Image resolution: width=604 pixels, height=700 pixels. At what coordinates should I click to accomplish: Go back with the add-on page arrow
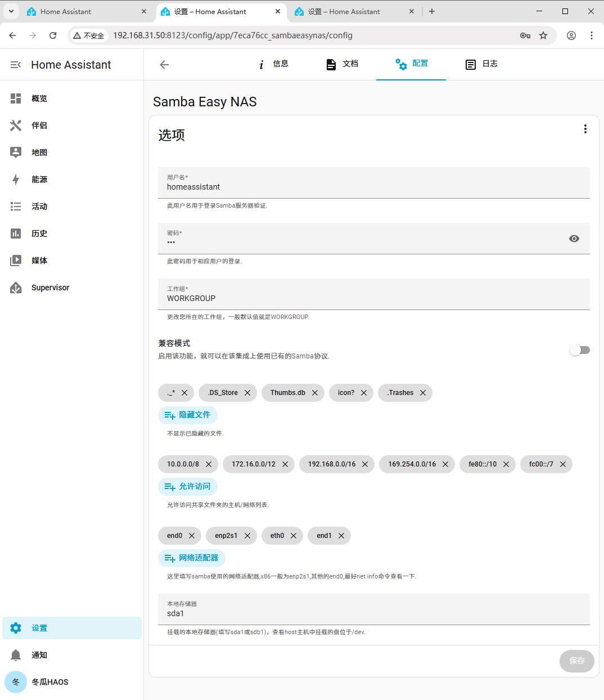point(164,65)
